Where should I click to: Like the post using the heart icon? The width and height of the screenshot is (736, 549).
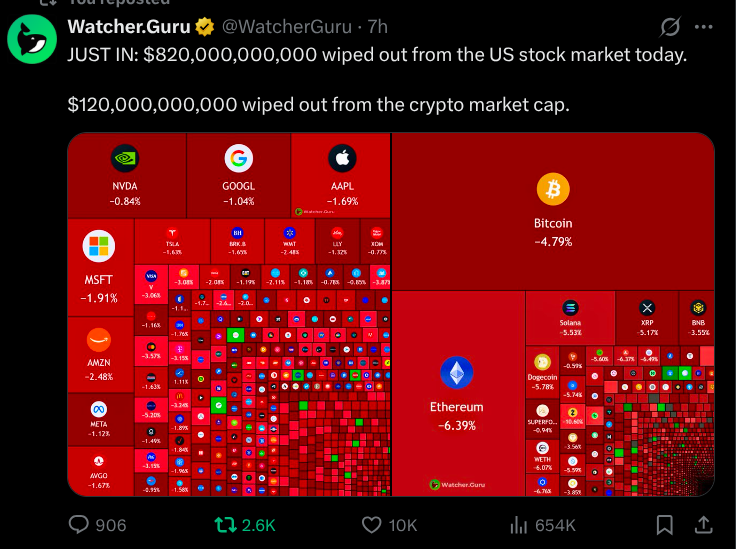pos(372,525)
